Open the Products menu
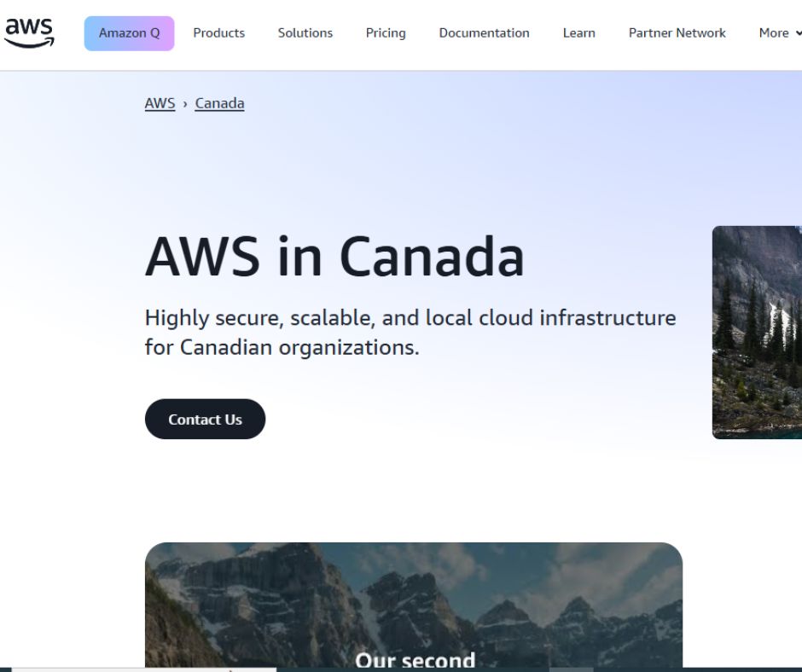 point(219,33)
